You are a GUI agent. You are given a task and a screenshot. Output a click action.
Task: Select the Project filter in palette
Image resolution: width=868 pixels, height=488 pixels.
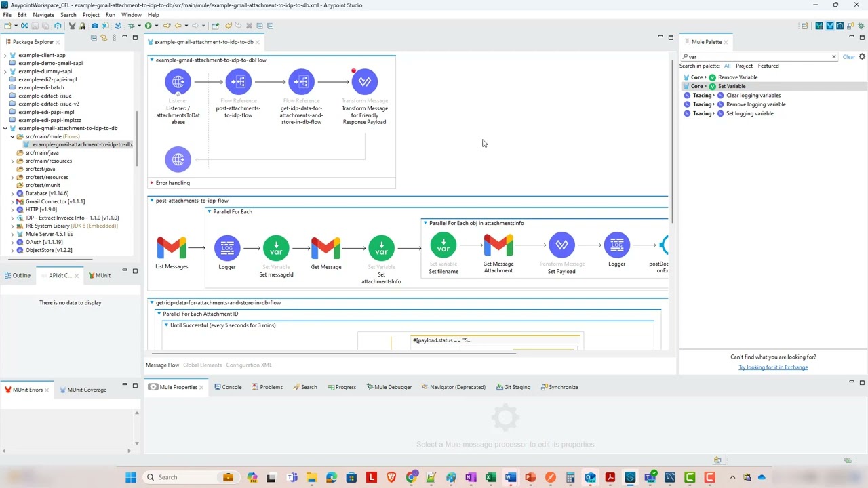click(744, 66)
